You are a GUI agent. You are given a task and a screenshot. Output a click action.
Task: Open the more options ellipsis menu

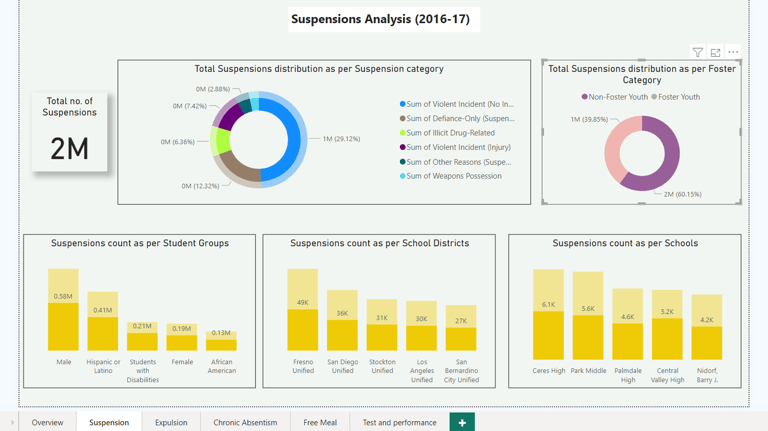click(x=733, y=52)
